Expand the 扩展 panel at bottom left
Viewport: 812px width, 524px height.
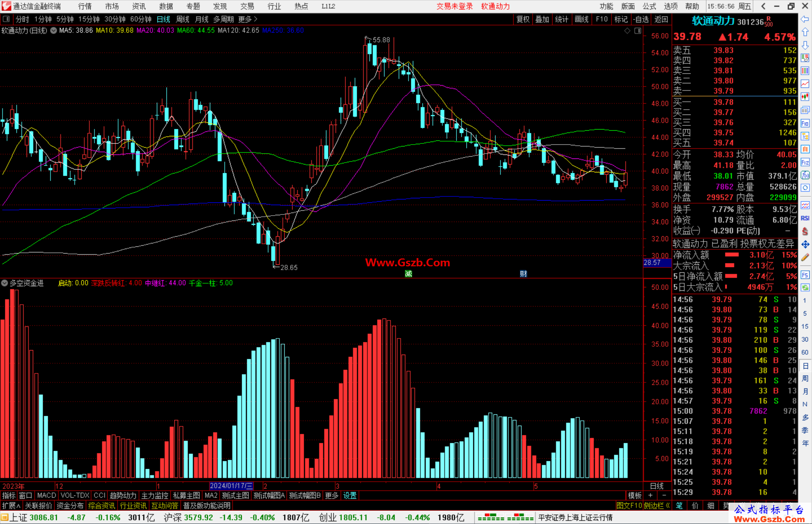(x=11, y=506)
